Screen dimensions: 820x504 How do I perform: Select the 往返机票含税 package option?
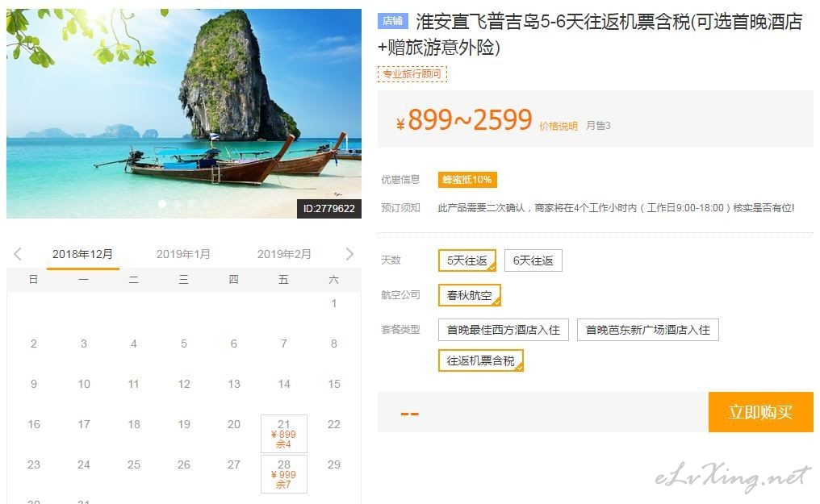480,360
